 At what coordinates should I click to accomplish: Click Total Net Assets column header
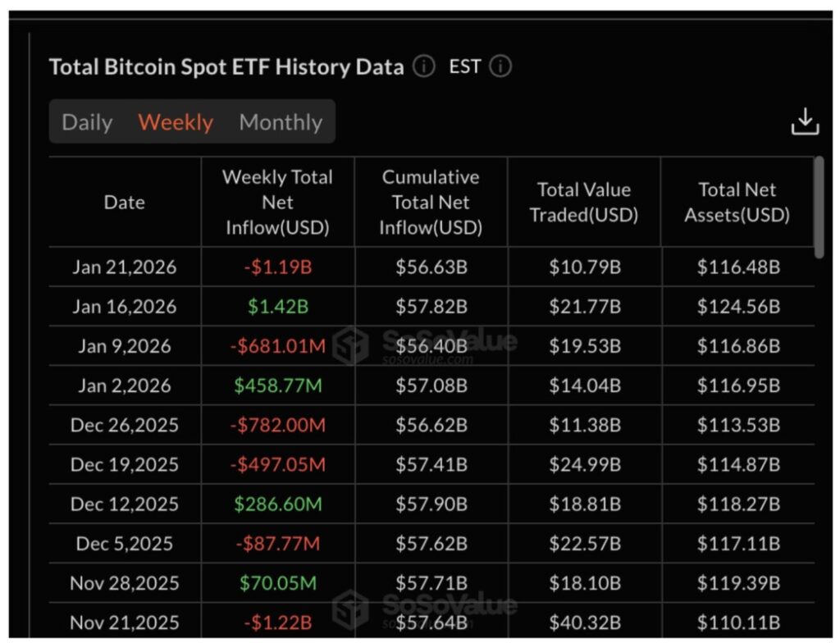point(737,202)
